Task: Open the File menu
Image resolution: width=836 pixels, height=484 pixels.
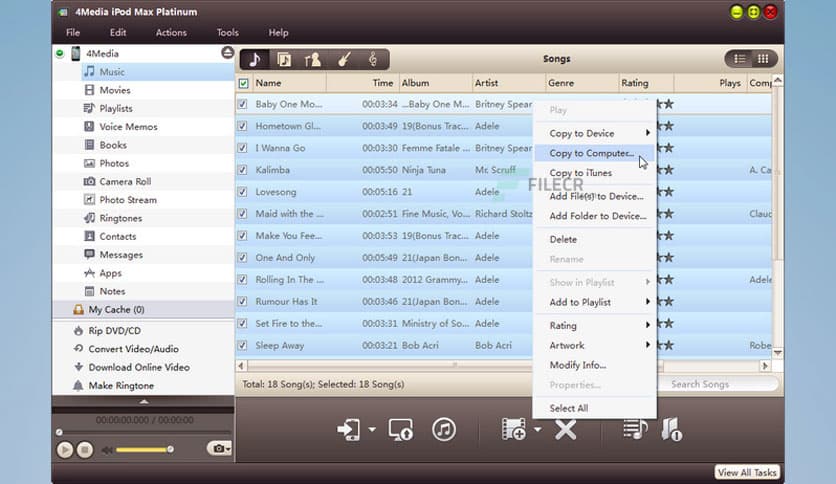Action: coord(73,33)
